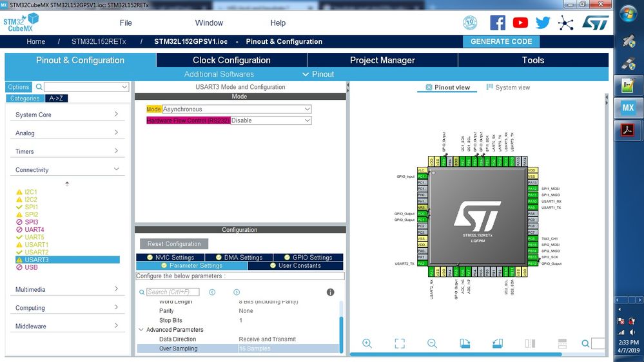Switch to the Project Manager tab
This screenshot has height=362, width=644.
pyautogui.click(x=382, y=60)
